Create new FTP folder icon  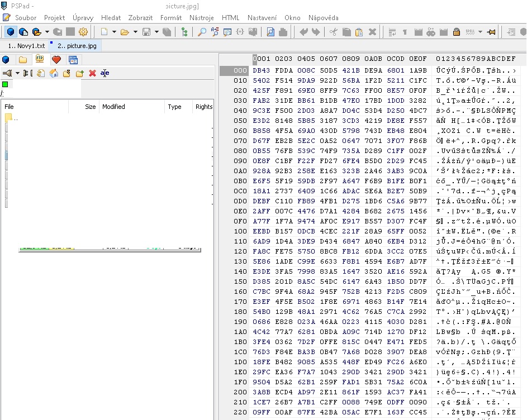(x=79, y=73)
